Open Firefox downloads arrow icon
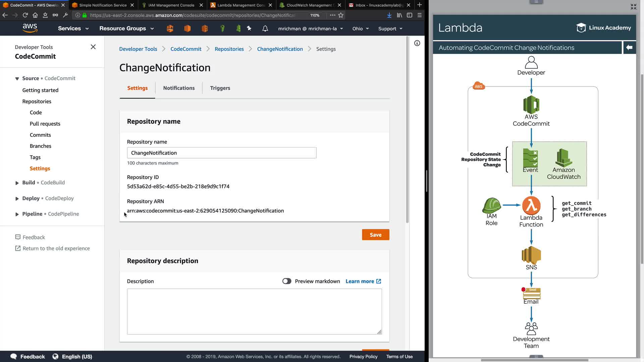644x362 pixels. coord(389,15)
